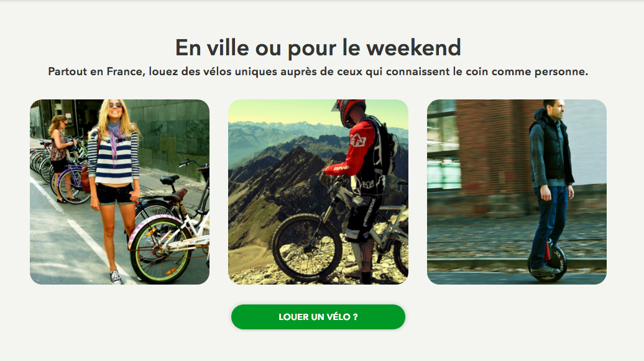
Task: Click the word 'weekend' in the title
Action: point(413,48)
